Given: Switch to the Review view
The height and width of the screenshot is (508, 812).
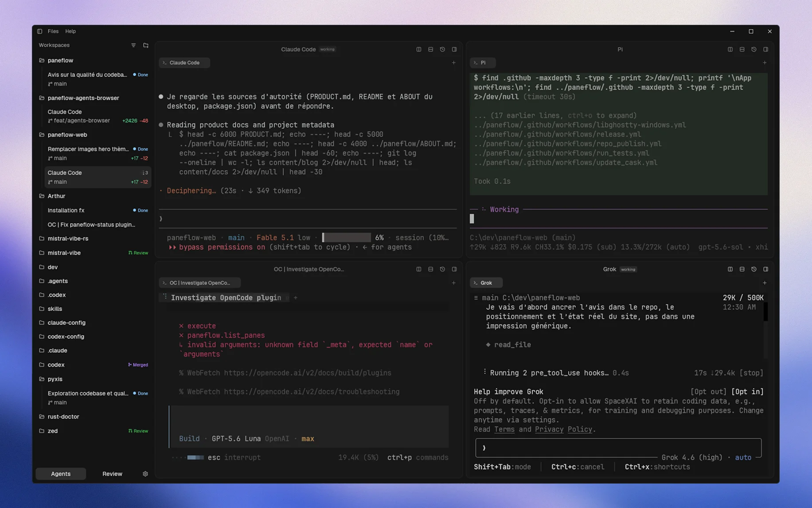Looking at the screenshot, I should click(112, 474).
